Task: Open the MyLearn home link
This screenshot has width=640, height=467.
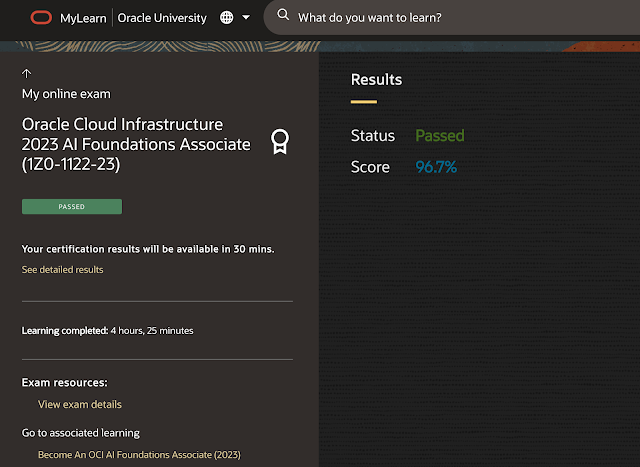Action: pos(83,18)
